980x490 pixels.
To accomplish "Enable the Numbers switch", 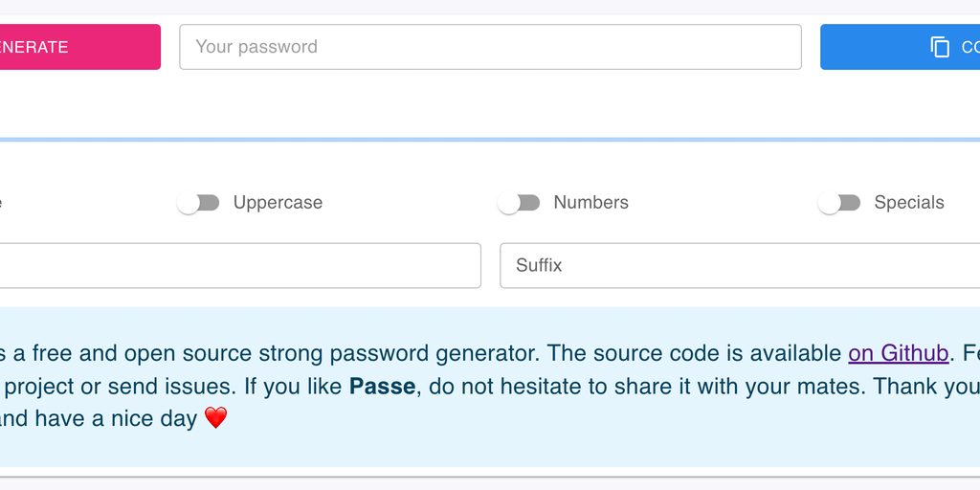I will 519,203.
